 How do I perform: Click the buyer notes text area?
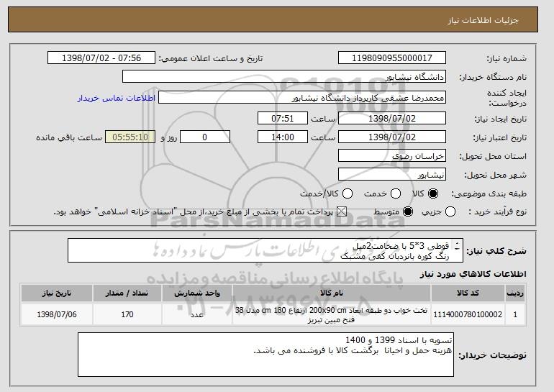point(265,355)
